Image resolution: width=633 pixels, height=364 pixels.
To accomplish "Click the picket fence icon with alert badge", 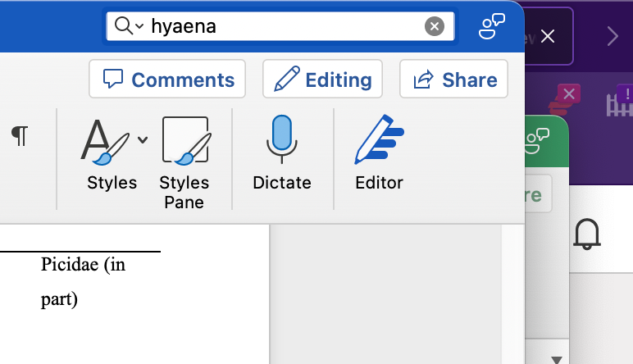I will click(620, 102).
